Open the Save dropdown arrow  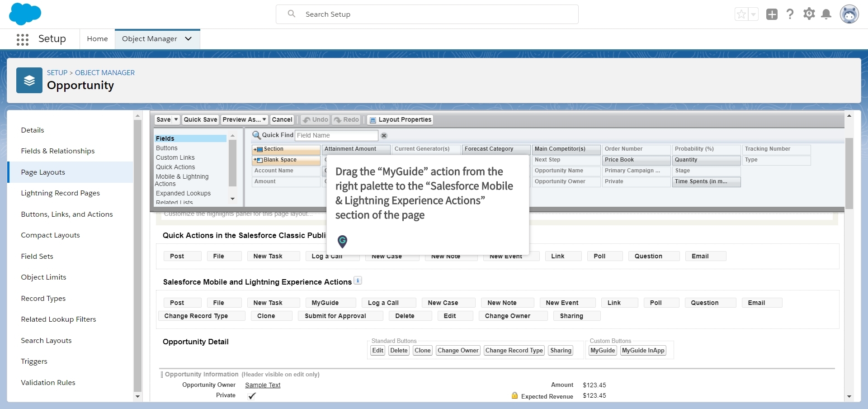[x=176, y=119]
